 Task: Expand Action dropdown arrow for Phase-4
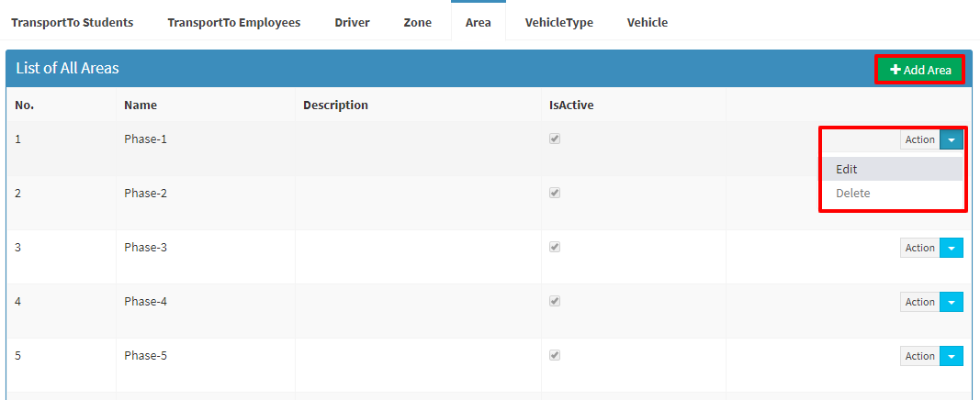pos(952,302)
